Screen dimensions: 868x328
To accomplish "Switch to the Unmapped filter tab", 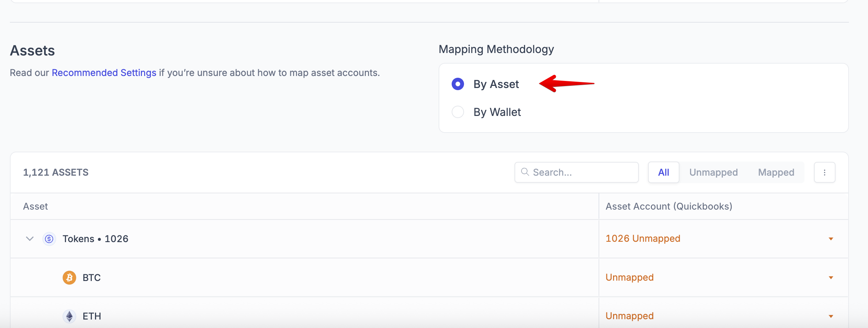I will pos(713,172).
